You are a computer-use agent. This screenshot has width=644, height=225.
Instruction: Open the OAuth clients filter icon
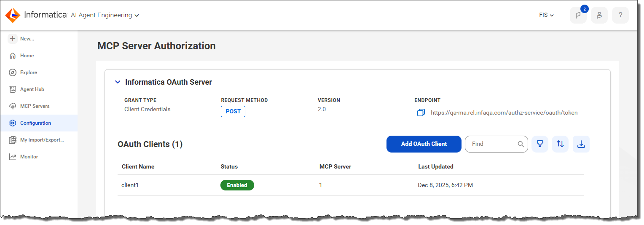point(540,144)
